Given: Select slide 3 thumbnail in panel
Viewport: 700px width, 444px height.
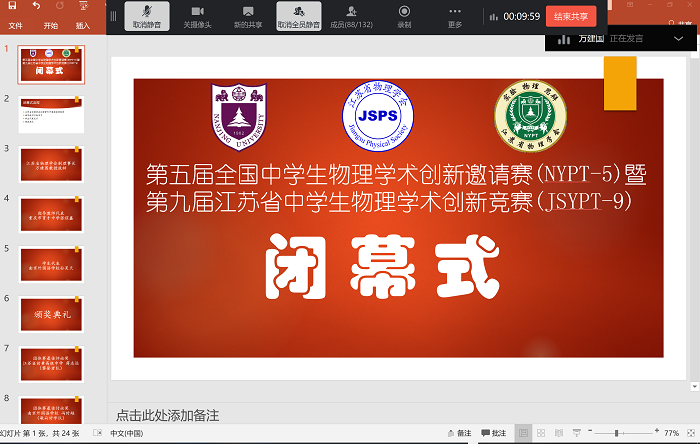Looking at the screenshot, I should point(51,164).
